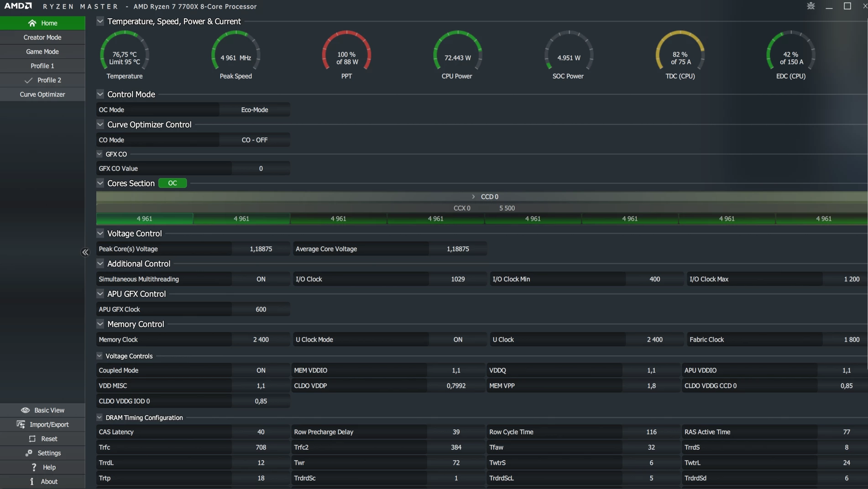The image size is (868, 489).
Task: Click CO Mode CO - OFF value
Action: [x=255, y=140]
